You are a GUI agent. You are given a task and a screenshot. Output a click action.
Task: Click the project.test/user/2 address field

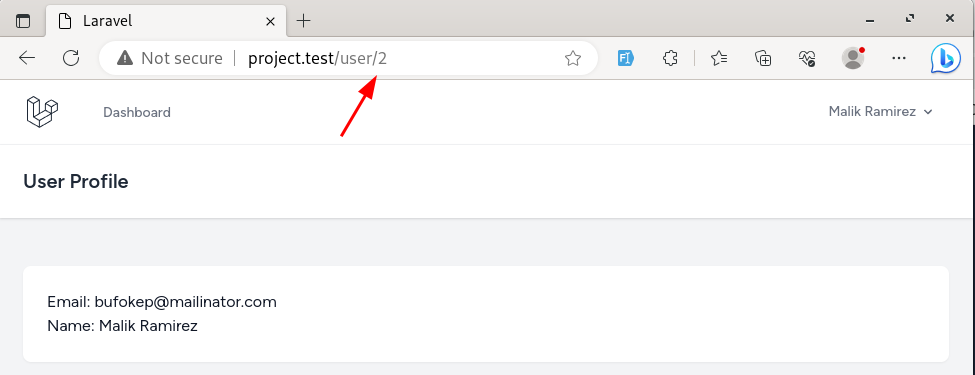(x=348, y=58)
